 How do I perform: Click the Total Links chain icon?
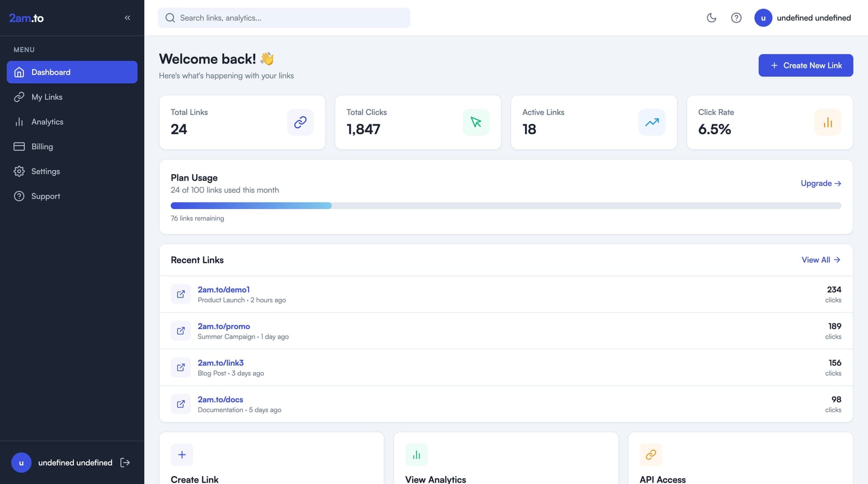(x=300, y=122)
